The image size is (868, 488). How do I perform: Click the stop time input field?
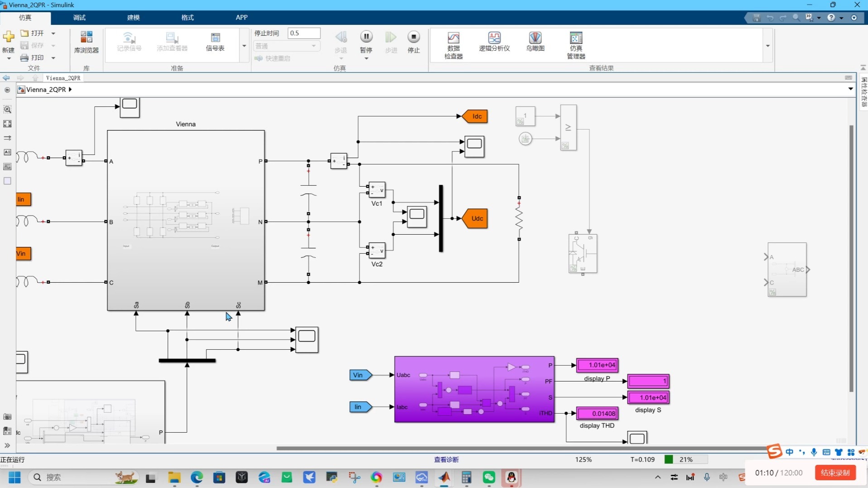(x=304, y=33)
